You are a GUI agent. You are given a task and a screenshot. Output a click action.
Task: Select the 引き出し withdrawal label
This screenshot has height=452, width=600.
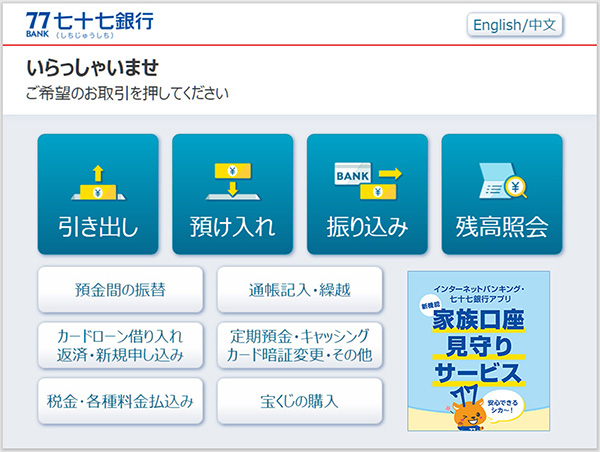(97, 227)
